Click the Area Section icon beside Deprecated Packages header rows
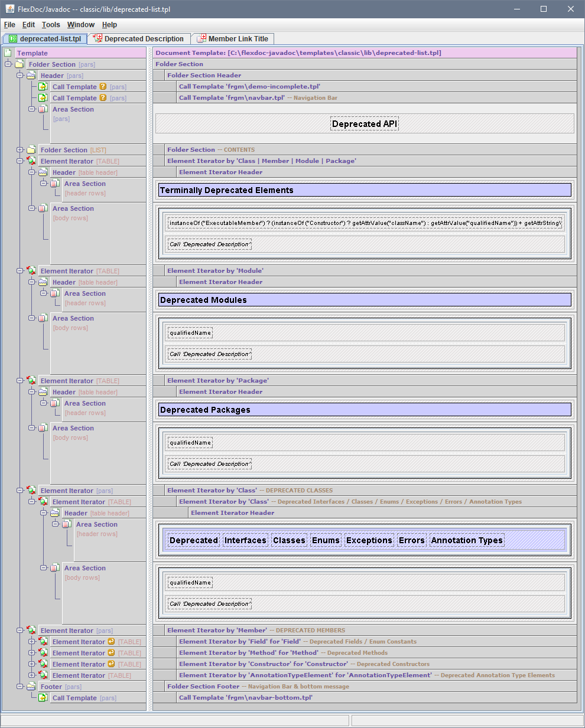This screenshot has width=585, height=728. pos(55,403)
